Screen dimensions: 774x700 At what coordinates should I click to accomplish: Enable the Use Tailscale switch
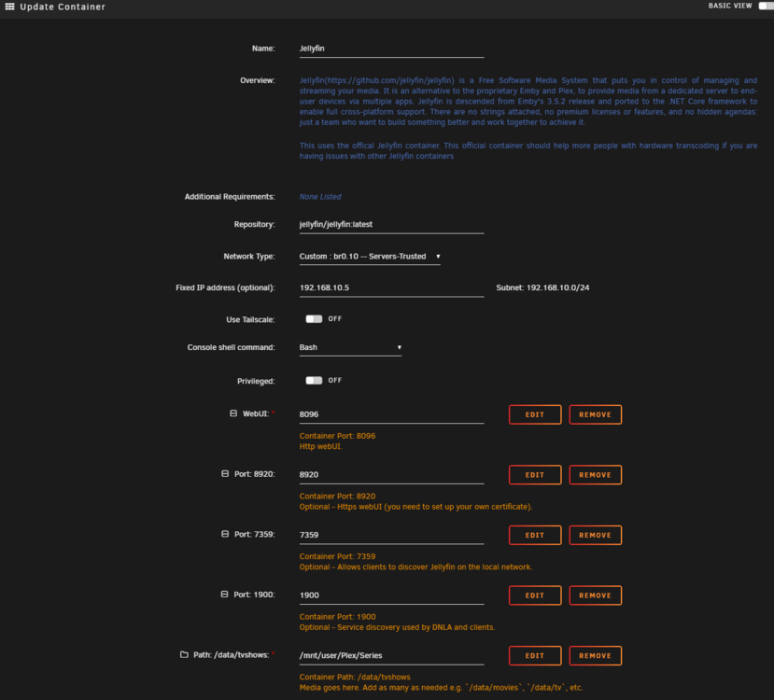coord(314,318)
